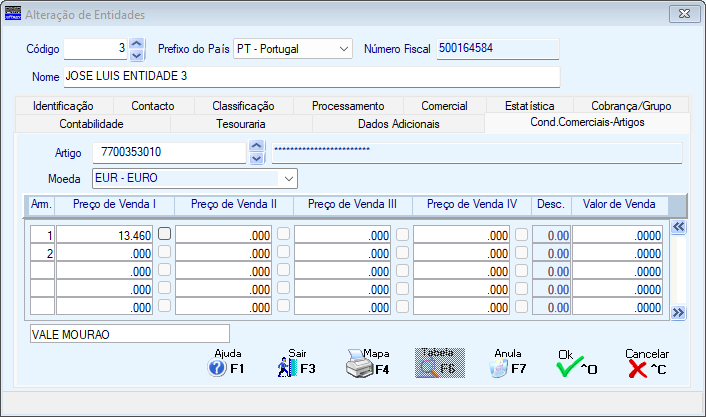Confirm with the green Ok checkmark
The image size is (706, 417).
[x=569, y=366]
